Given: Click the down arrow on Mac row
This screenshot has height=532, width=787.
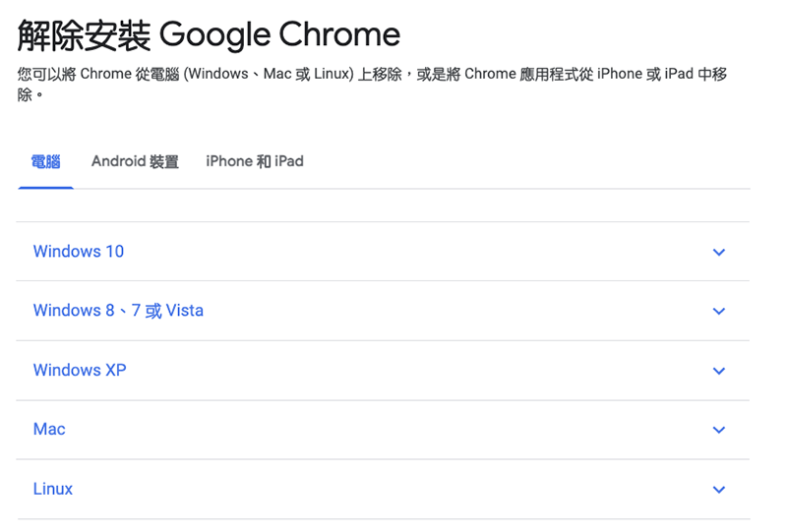Looking at the screenshot, I should pos(719,430).
